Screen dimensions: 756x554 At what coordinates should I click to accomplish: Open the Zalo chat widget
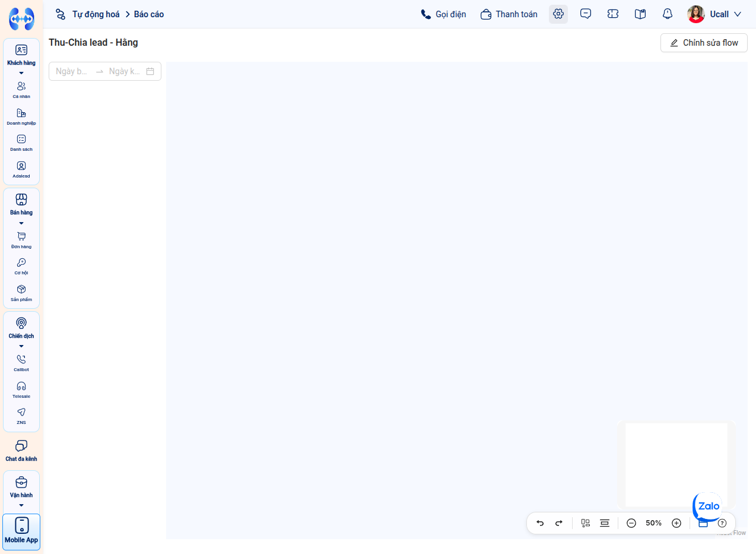tap(708, 506)
